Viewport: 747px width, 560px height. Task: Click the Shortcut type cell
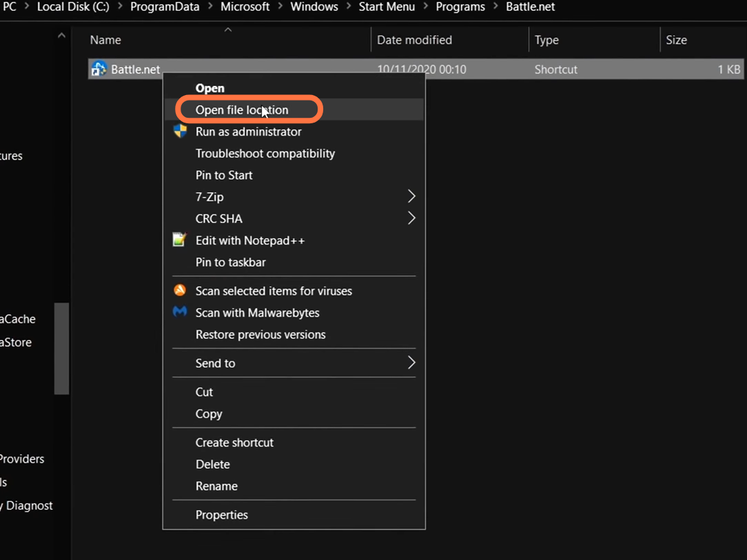coord(555,70)
